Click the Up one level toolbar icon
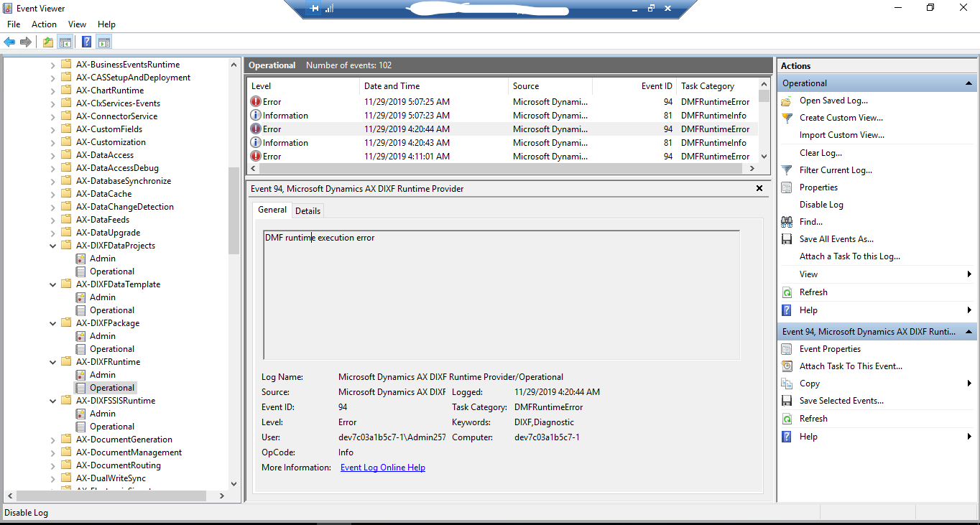 pos(48,42)
